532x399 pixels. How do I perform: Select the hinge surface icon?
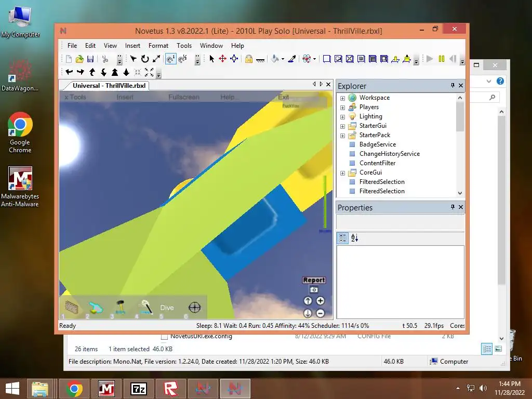395,59
